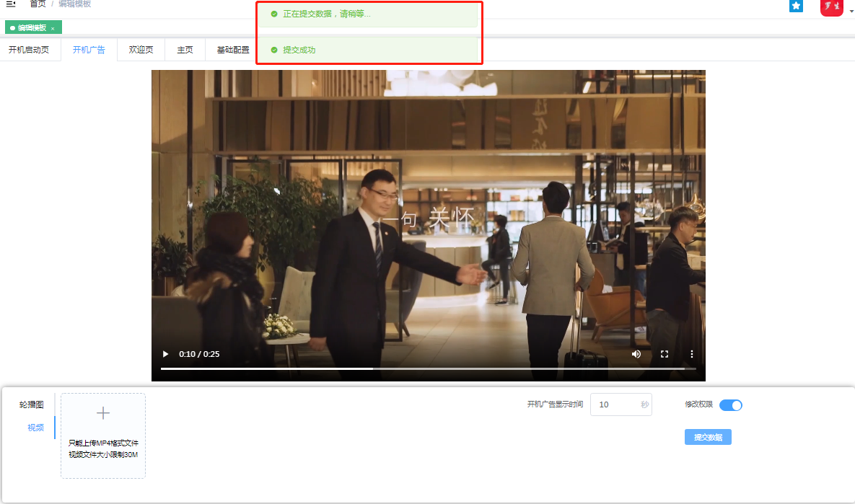This screenshot has height=504, width=855.
Task: Switch to the 开机启动页 tab
Action: coord(29,50)
